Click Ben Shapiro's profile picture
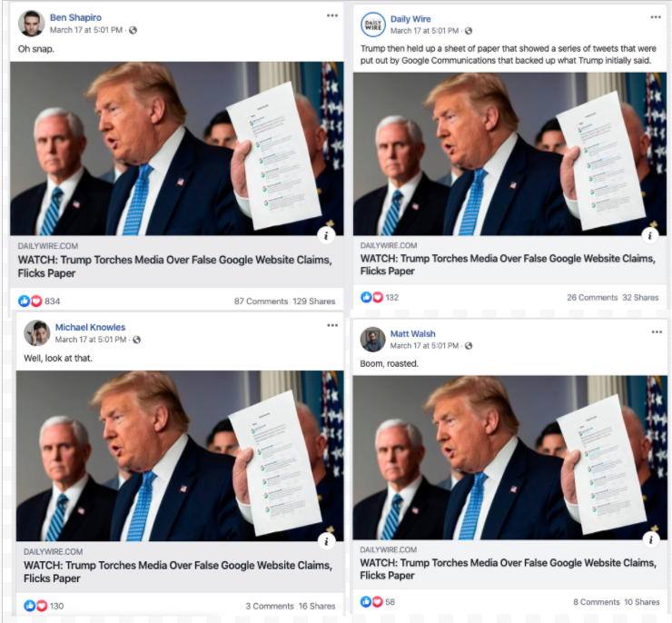Image resolution: width=672 pixels, height=623 pixels. 31,24
